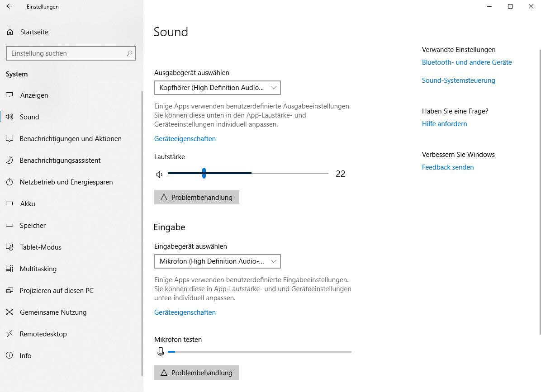541x392 pixels.
Task: Click the Info circle icon
Action: click(9, 356)
